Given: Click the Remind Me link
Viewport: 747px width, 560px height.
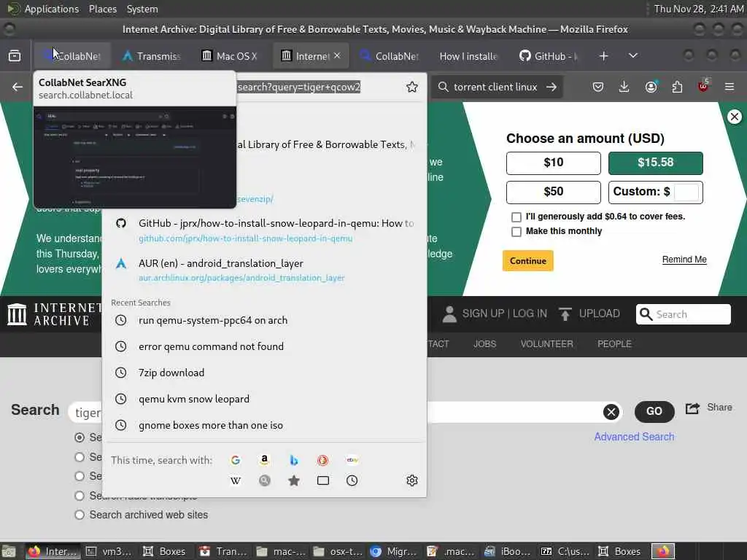Looking at the screenshot, I should click(684, 260).
